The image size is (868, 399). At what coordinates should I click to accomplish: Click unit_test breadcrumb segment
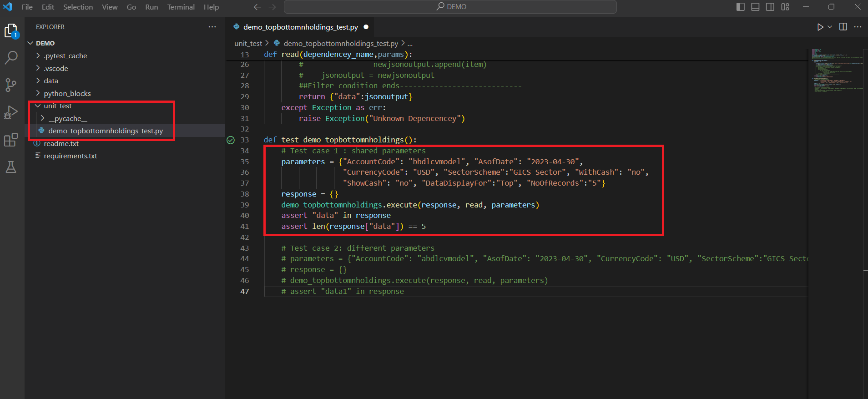248,43
